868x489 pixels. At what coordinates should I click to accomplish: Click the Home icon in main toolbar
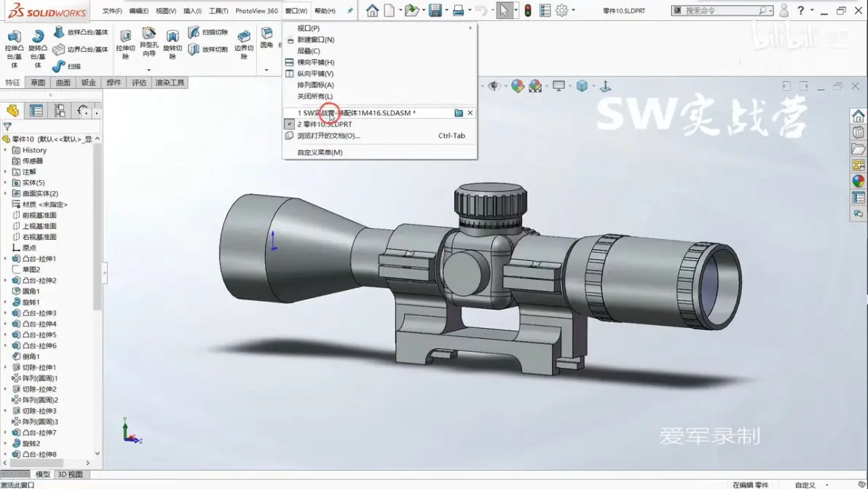click(372, 10)
